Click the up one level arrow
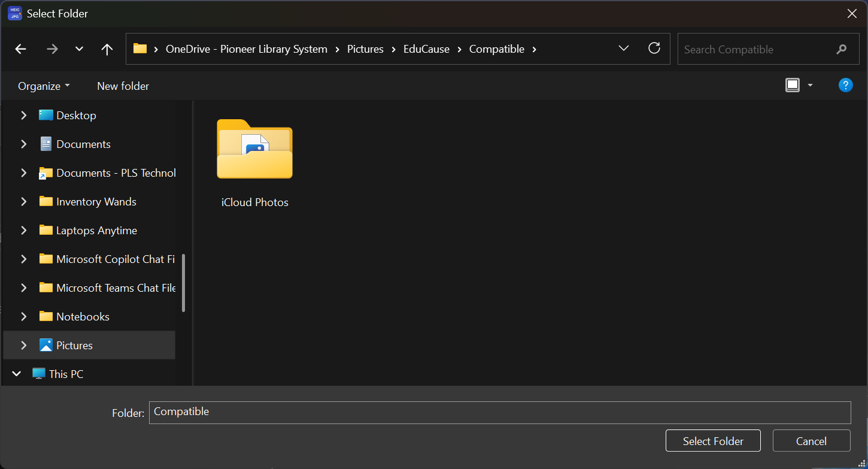This screenshot has width=868, height=469. (107, 49)
